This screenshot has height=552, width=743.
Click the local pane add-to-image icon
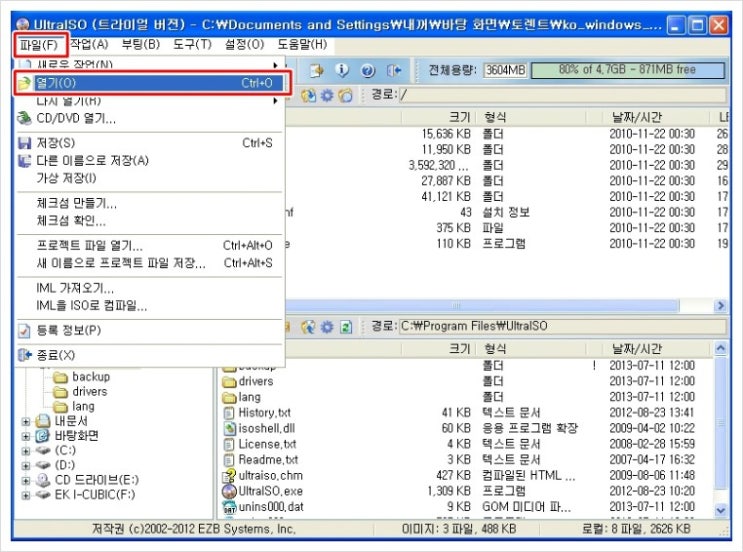(308, 327)
